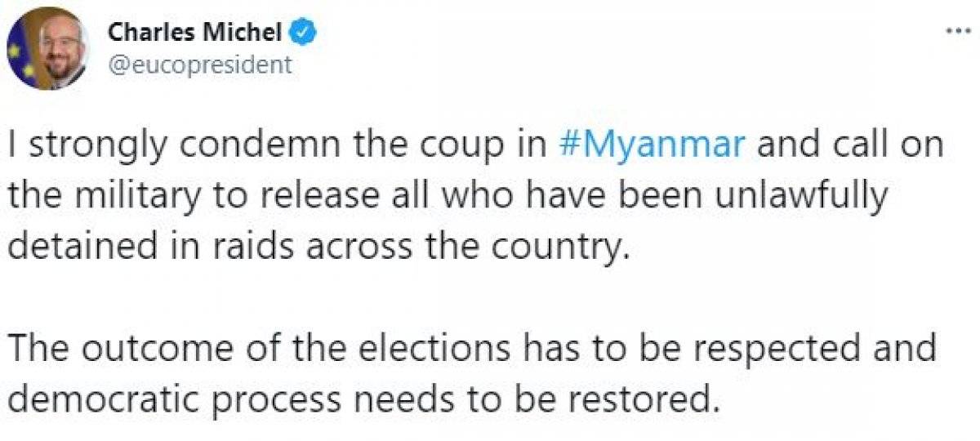Viewport: 980px width, 441px height.
Task: Click the line starting "detained in raids"
Action: tap(320, 245)
